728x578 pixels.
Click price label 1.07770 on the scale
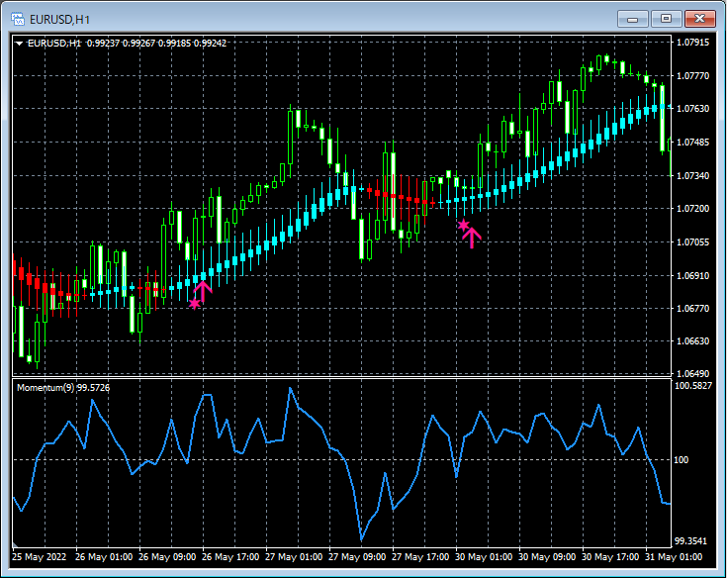tap(692, 76)
